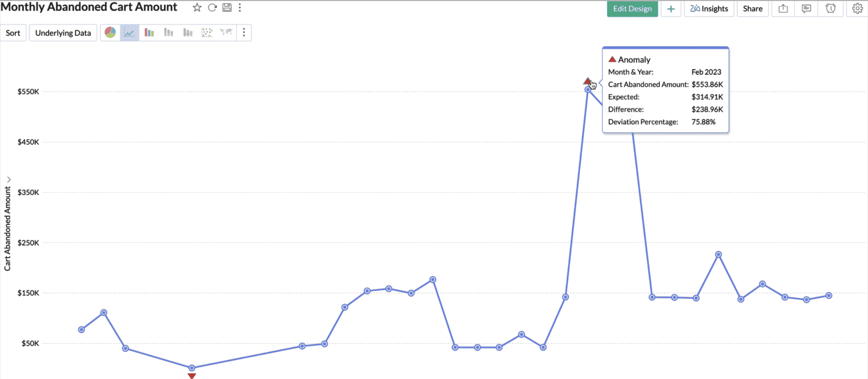Open the Sort menu

tap(13, 33)
